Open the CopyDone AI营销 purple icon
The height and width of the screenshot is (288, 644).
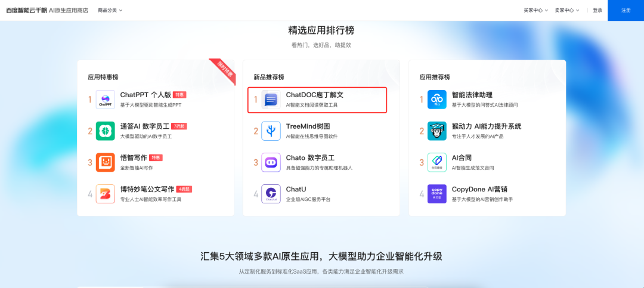(x=437, y=194)
